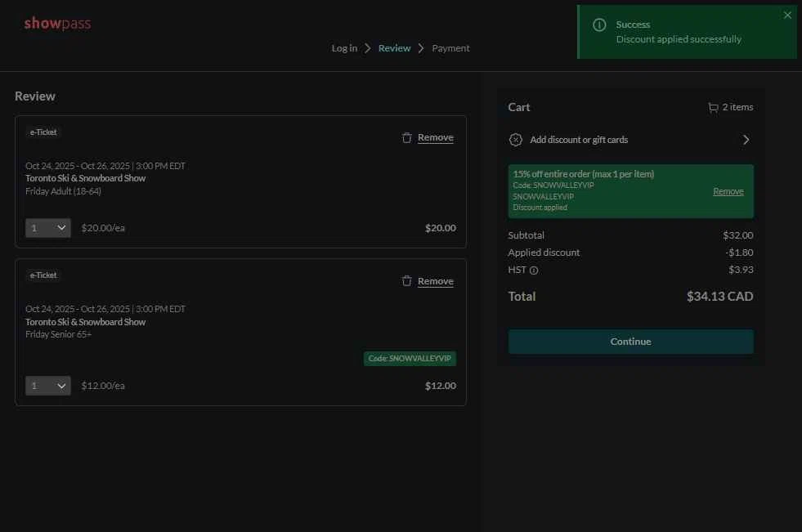The height and width of the screenshot is (532, 802).
Task: Click the Code: SNOWVALLEYVIP ticket badge
Action: [x=410, y=358]
